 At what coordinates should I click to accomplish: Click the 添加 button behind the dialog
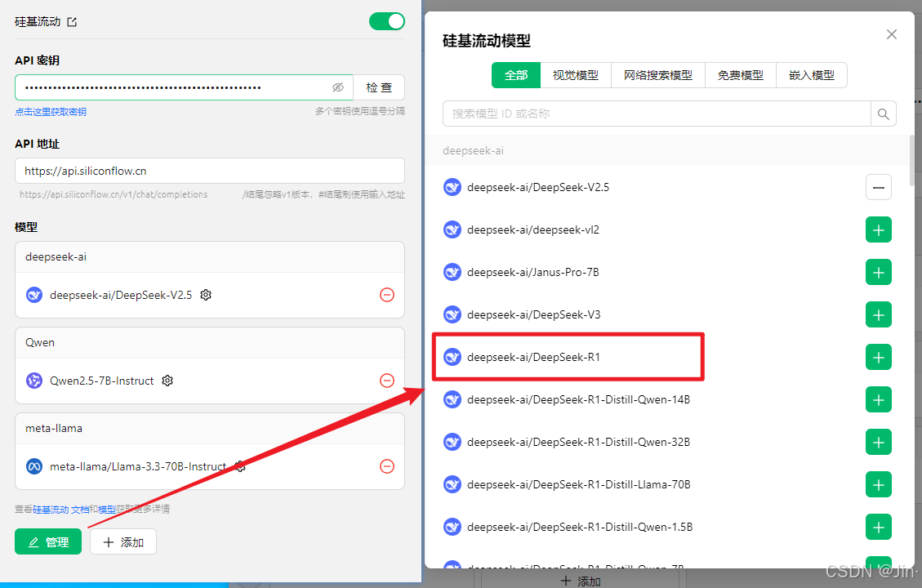[581, 581]
